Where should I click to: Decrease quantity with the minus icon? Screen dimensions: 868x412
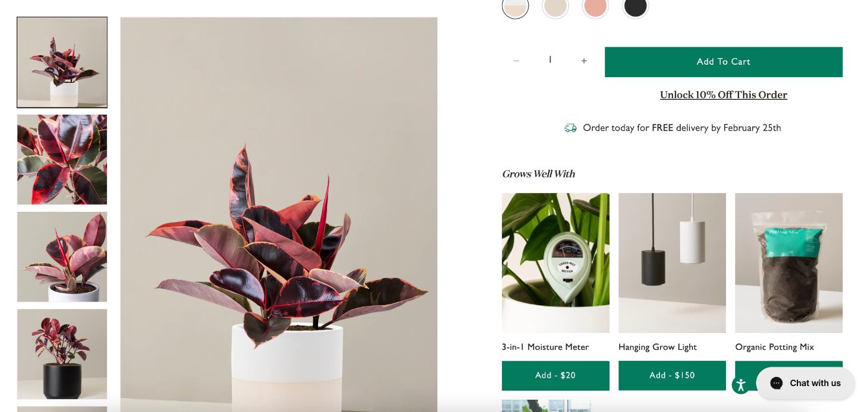point(516,61)
